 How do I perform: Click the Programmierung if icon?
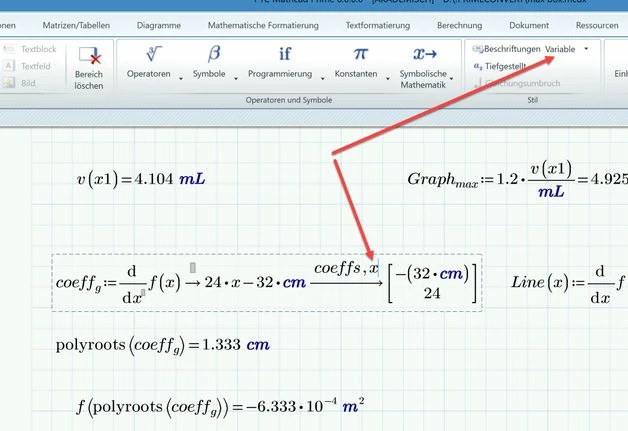coord(285,54)
